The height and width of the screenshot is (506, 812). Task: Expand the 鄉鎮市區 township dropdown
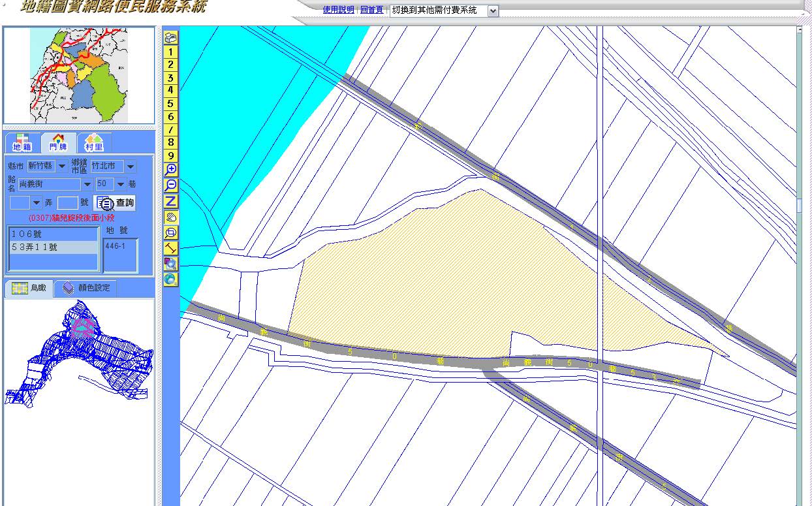tap(131, 166)
